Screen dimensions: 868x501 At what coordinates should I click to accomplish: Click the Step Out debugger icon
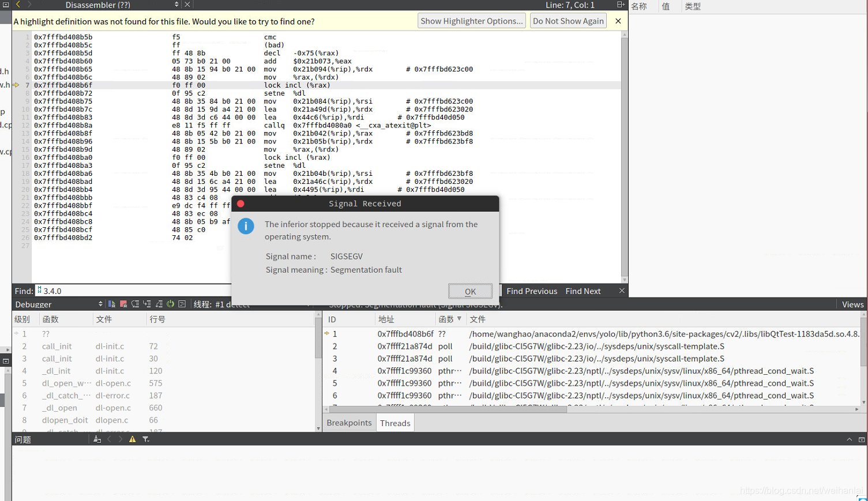pyautogui.click(x=159, y=304)
